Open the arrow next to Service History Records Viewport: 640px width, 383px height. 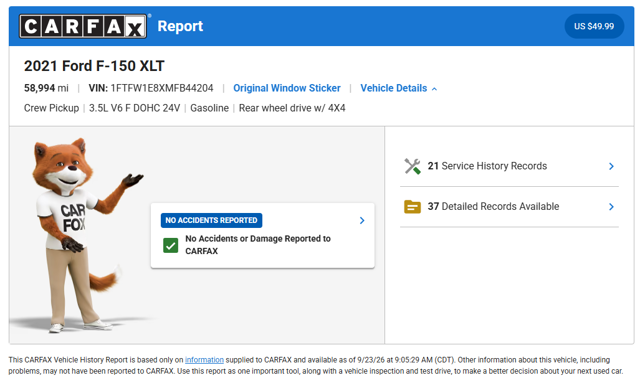(611, 166)
